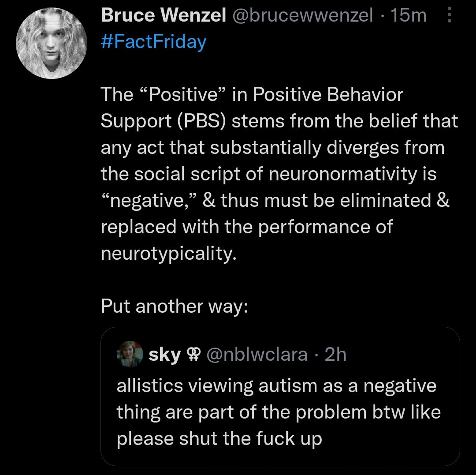Select the sky display name in quote
The width and height of the screenshot is (476, 475).
pos(165,355)
